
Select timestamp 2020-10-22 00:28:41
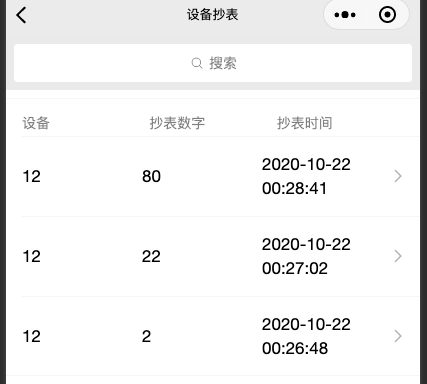[306, 176]
